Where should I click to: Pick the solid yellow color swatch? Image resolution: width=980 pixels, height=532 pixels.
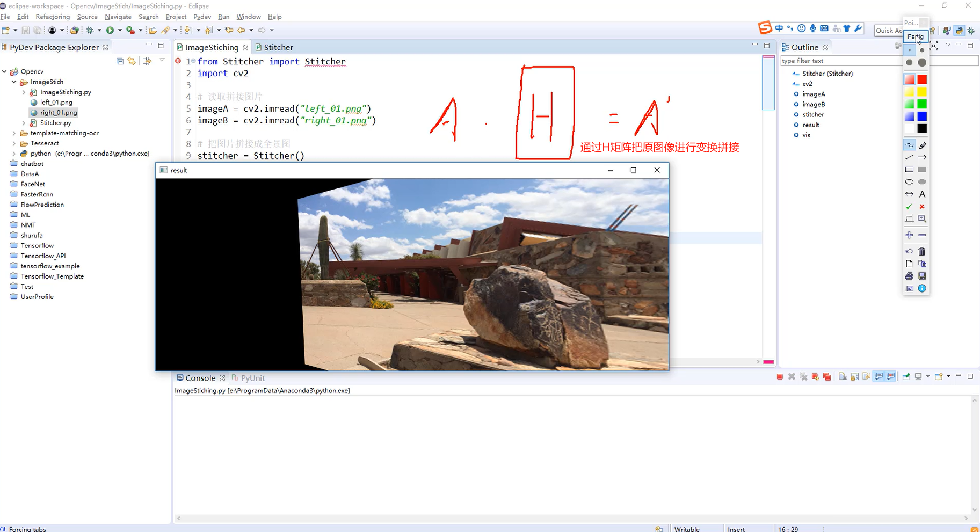(x=922, y=92)
